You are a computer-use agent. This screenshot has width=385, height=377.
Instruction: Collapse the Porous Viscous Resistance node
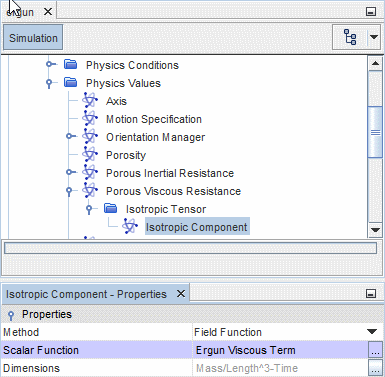(x=69, y=191)
